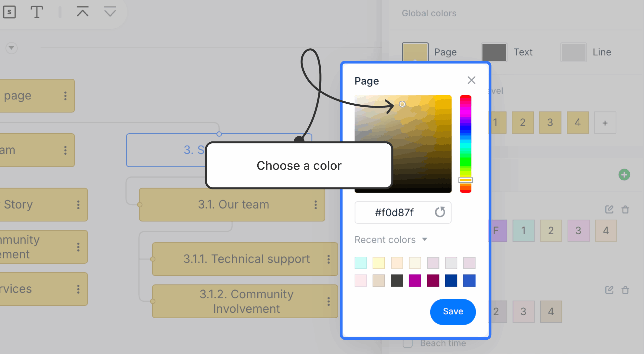Open options menu on the am card
The height and width of the screenshot is (354, 644).
(x=65, y=150)
